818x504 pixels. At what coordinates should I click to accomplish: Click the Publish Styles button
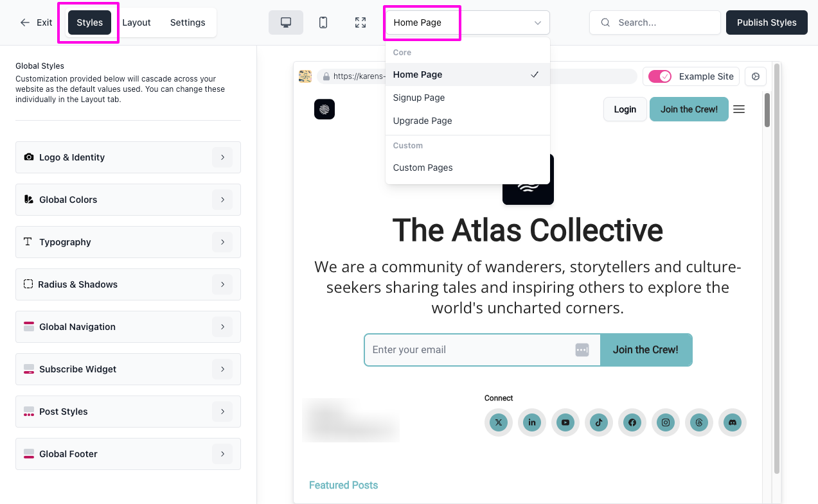pos(767,22)
